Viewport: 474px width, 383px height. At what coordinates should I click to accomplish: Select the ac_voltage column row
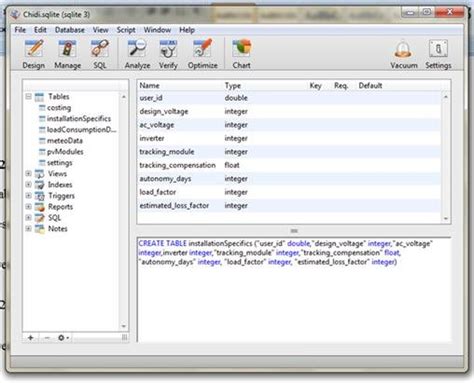tap(289, 125)
